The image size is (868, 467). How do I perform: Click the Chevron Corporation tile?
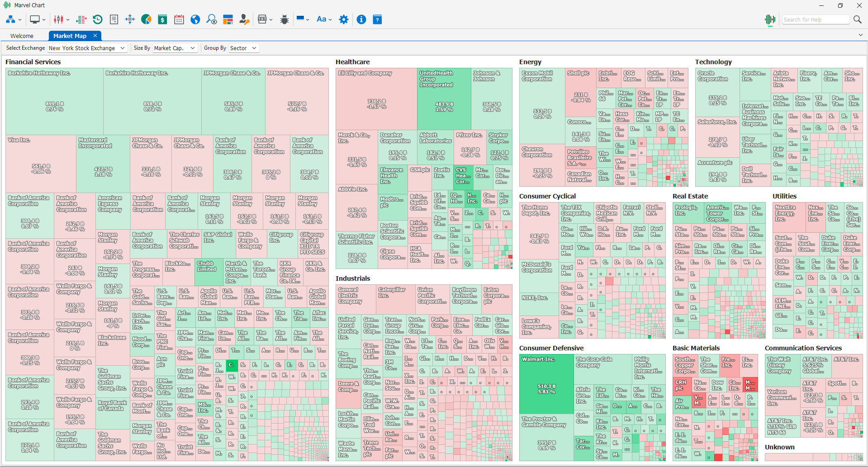[542, 165]
